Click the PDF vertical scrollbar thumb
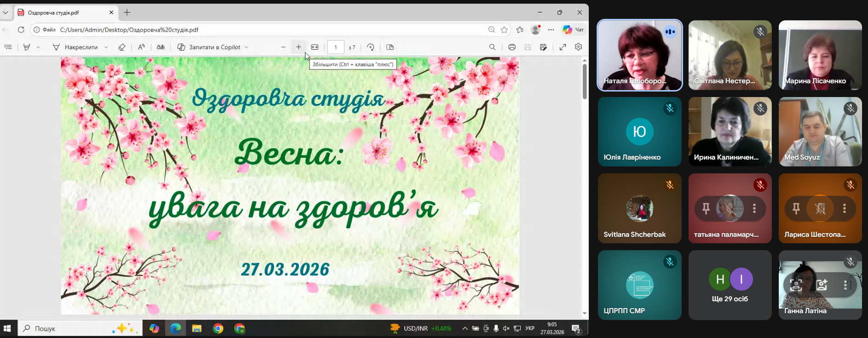The width and height of the screenshot is (868, 338). [x=585, y=81]
